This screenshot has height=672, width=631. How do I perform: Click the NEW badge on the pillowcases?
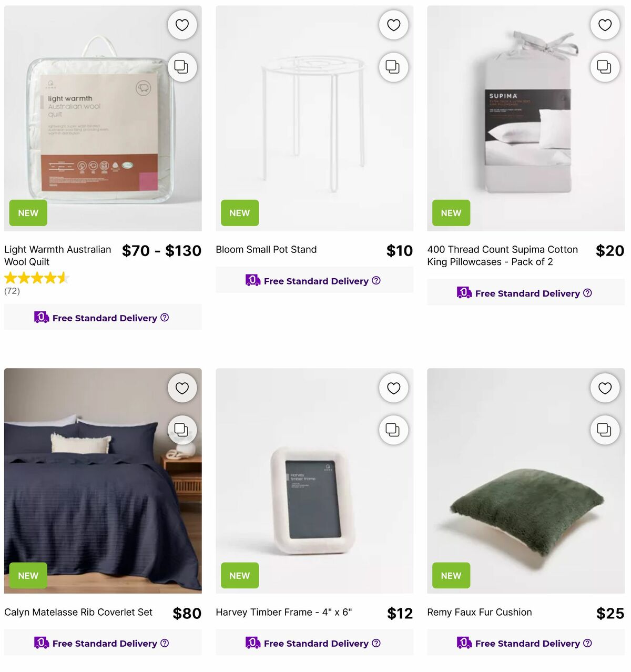[451, 212]
